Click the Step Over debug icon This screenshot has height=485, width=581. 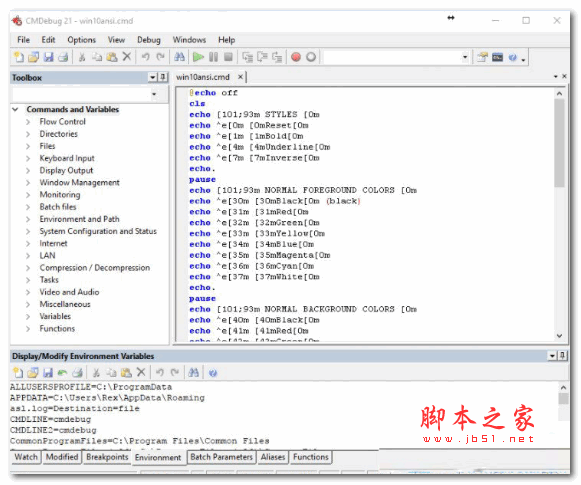click(x=262, y=57)
